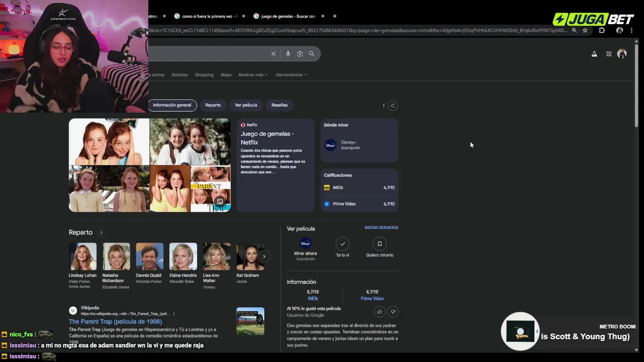Expand the 'Mostrar más' dropdown
The width and height of the screenshot is (644, 362).
tap(253, 75)
